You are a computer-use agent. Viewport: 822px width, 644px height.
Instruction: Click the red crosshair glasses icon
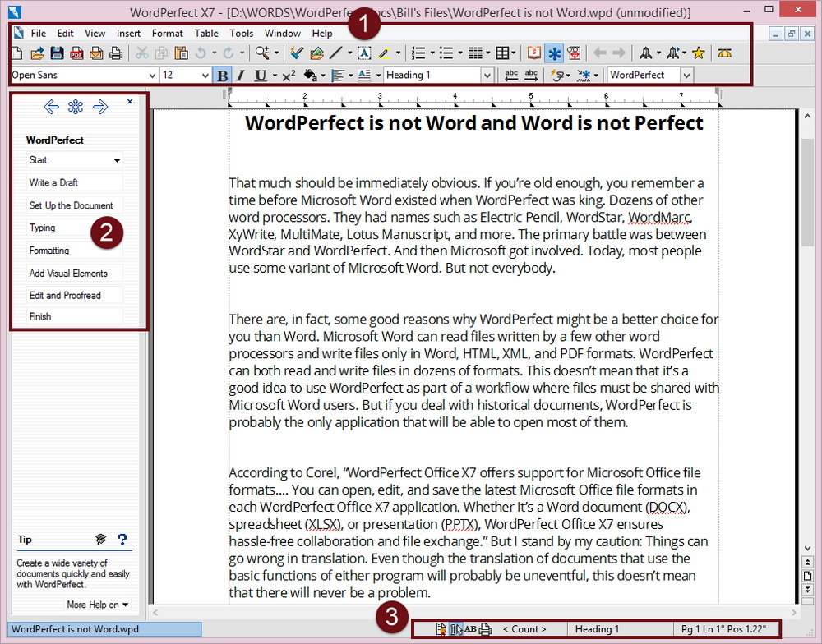pyautogui.click(x=574, y=53)
